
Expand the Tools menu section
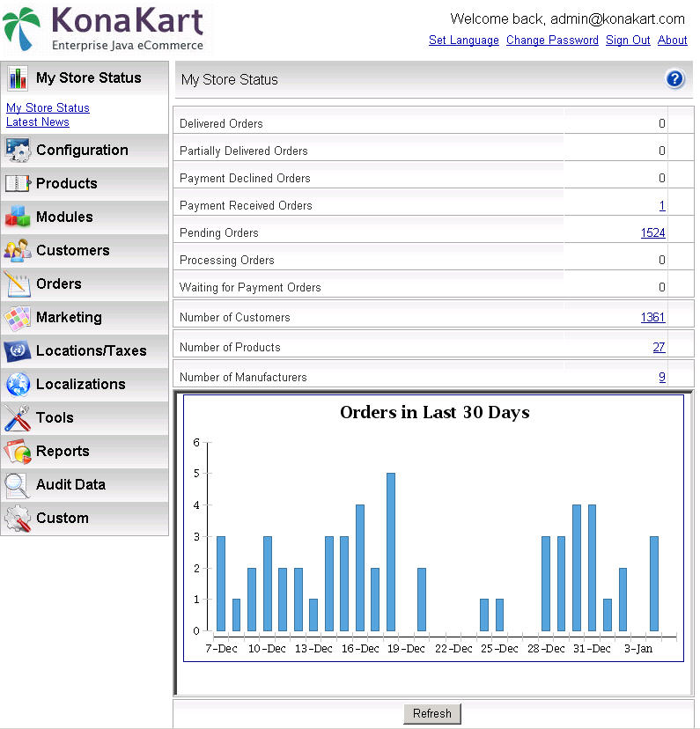(x=85, y=418)
